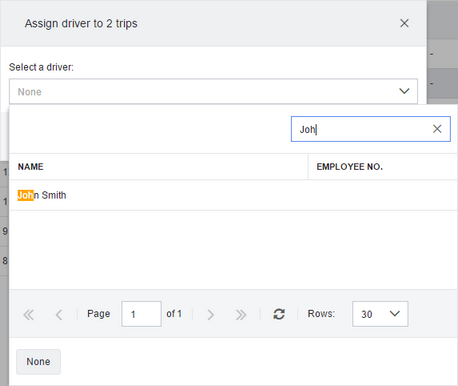Click the Assign driver to 2 trips title
Image resolution: width=458 pixels, height=386 pixels.
coord(81,23)
